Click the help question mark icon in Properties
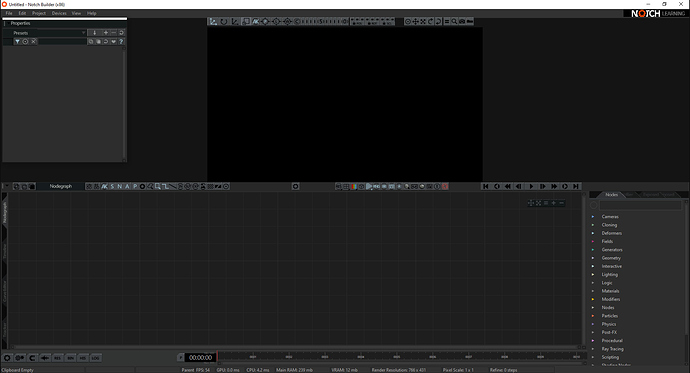This screenshot has height=373, width=690. 121,41
